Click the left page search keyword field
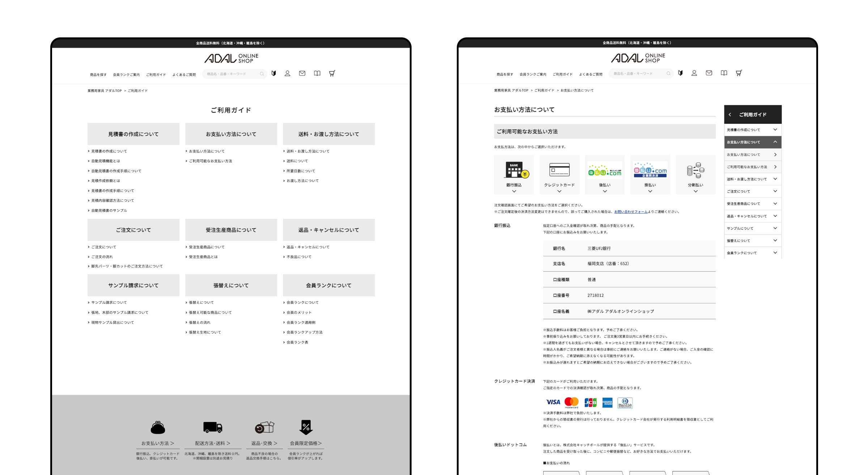This screenshot has width=868, height=475. 231,74
